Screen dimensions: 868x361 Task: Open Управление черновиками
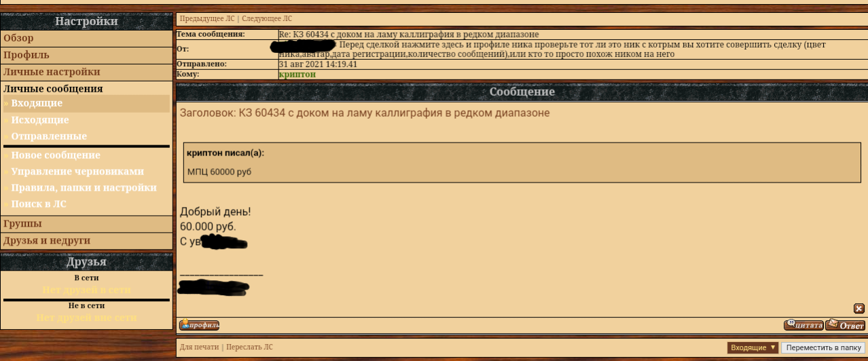(77, 172)
